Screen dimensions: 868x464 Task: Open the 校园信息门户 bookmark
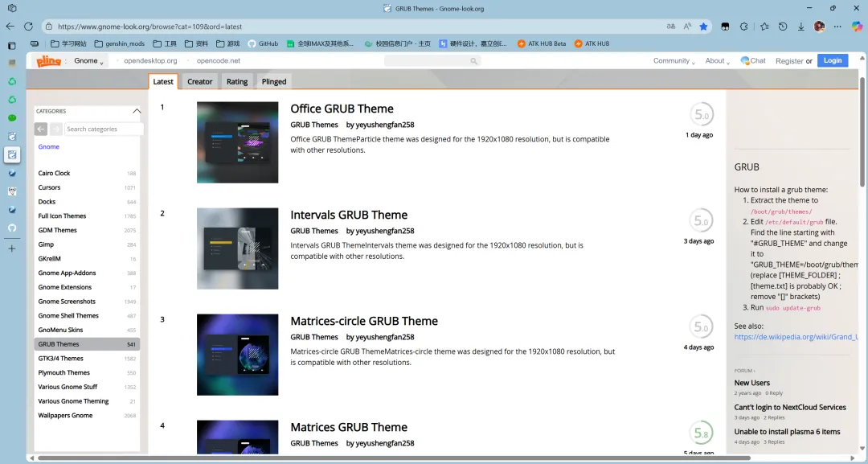(x=398, y=43)
